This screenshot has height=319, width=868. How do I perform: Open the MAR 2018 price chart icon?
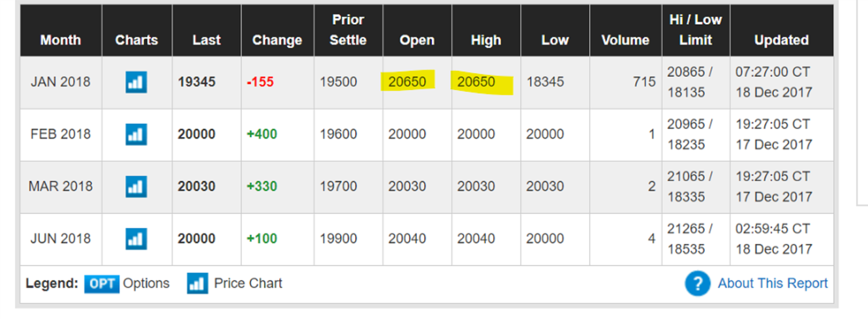(136, 187)
